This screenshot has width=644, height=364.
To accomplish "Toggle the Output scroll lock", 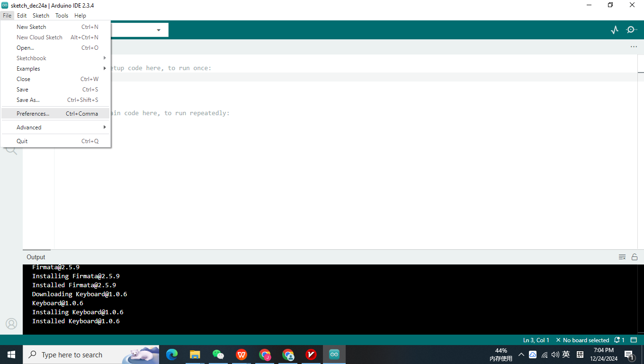I will 635,257.
